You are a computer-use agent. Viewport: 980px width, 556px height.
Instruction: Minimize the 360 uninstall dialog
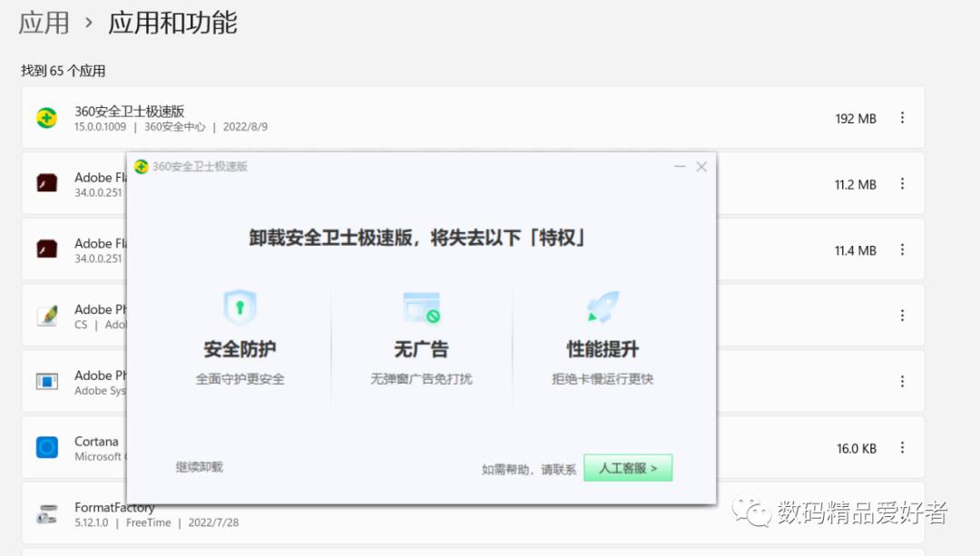coord(679,166)
